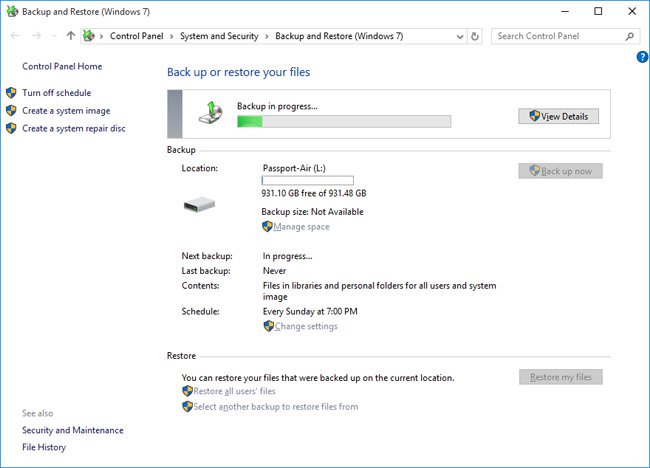This screenshot has height=468, width=650.
Task: Click the Back arrow in navigation bar
Action: (15, 36)
